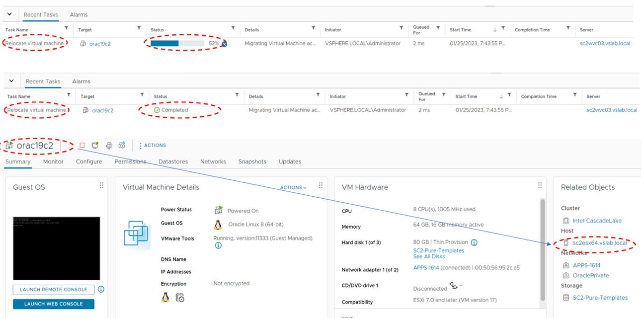
Task: Open the OraclePrivate network link
Action: click(591, 275)
